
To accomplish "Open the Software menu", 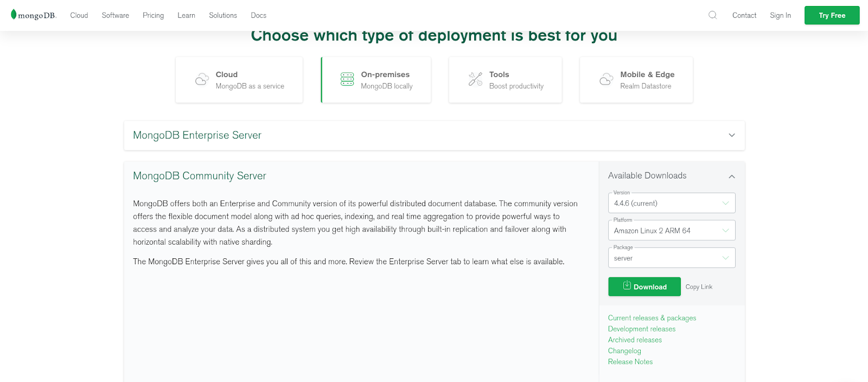I will point(116,15).
